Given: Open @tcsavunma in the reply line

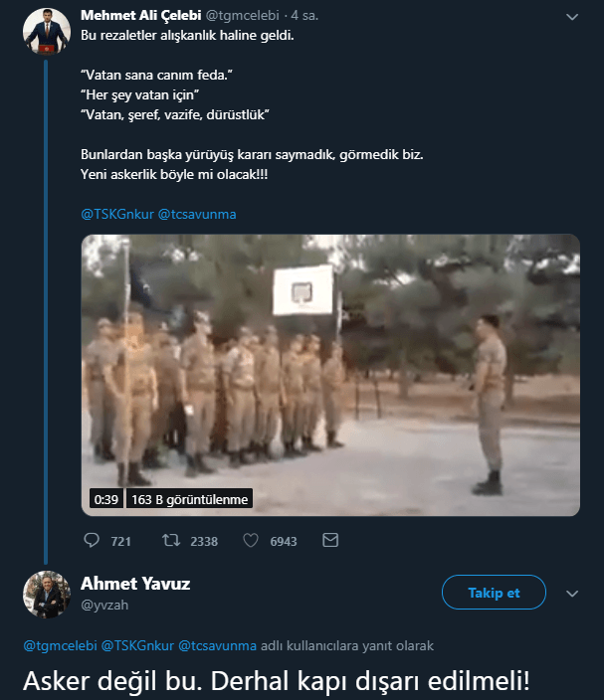Looking at the screenshot, I should pyautogui.click(x=218, y=646).
